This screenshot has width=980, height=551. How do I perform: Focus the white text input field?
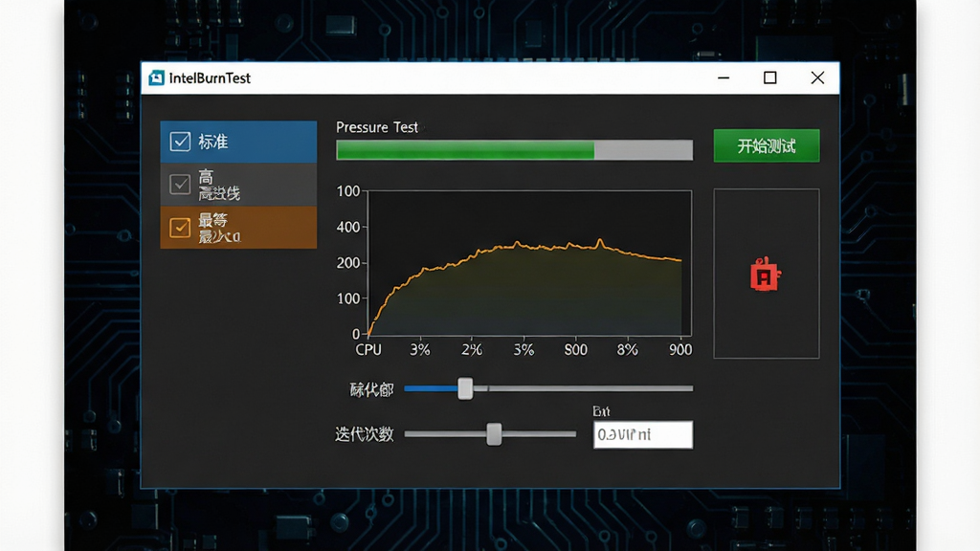tap(643, 435)
